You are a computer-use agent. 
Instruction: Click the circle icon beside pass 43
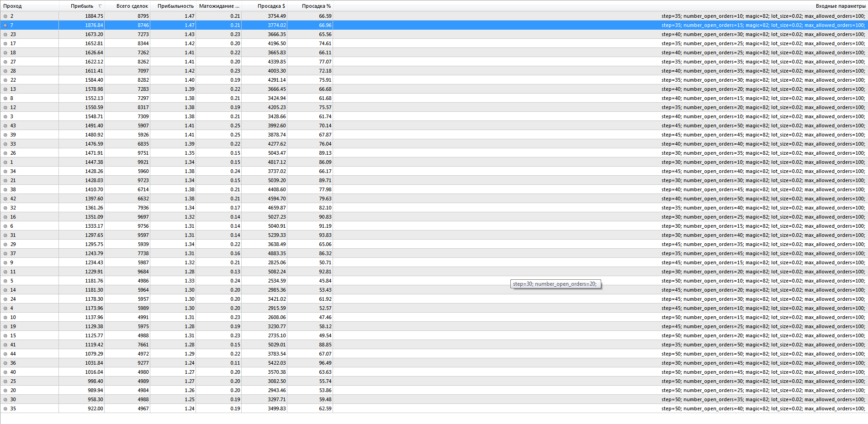point(5,126)
